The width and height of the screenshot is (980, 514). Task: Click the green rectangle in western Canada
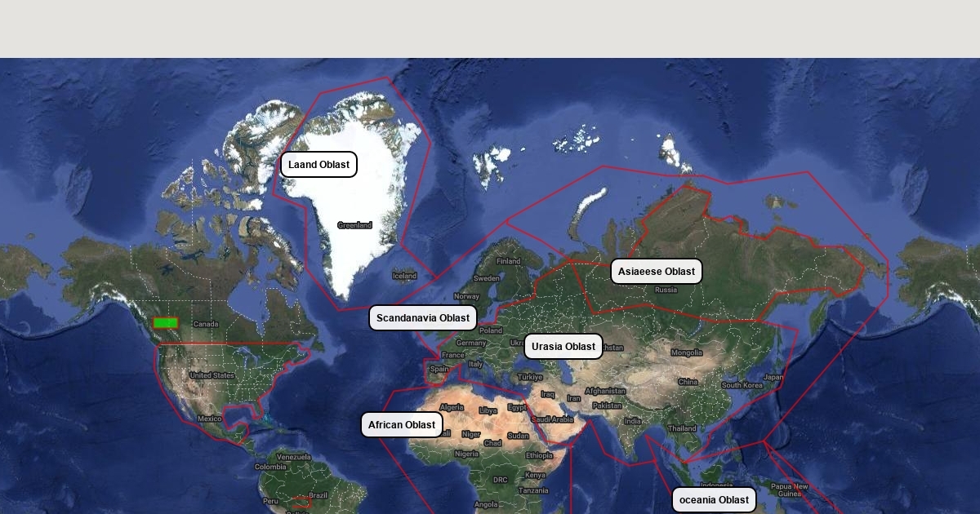166,323
